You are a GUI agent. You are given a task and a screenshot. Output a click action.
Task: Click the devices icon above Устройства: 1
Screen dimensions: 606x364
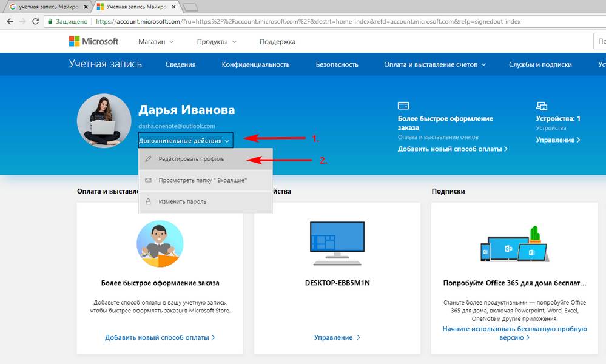coord(542,106)
